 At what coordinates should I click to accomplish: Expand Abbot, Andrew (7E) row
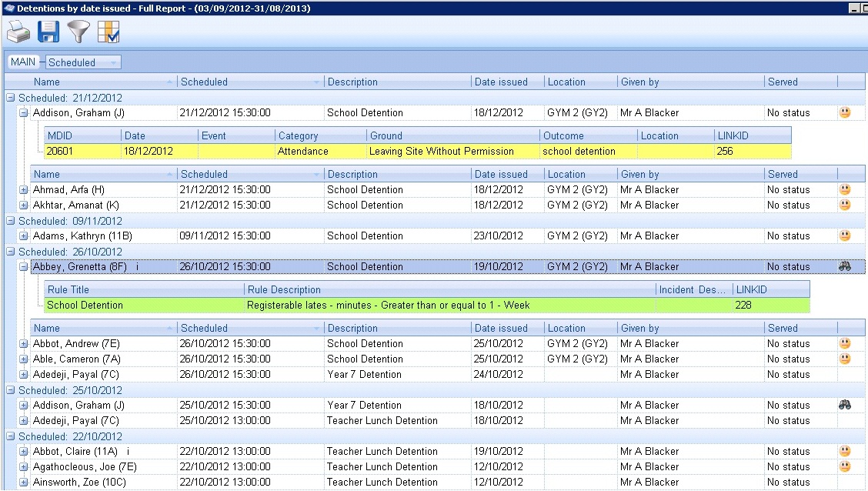click(23, 344)
